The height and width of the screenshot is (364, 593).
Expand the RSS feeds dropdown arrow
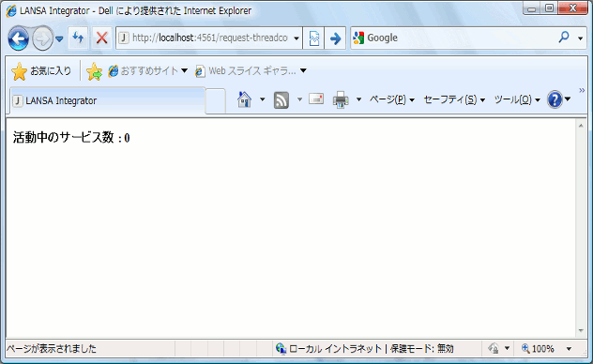click(x=299, y=99)
